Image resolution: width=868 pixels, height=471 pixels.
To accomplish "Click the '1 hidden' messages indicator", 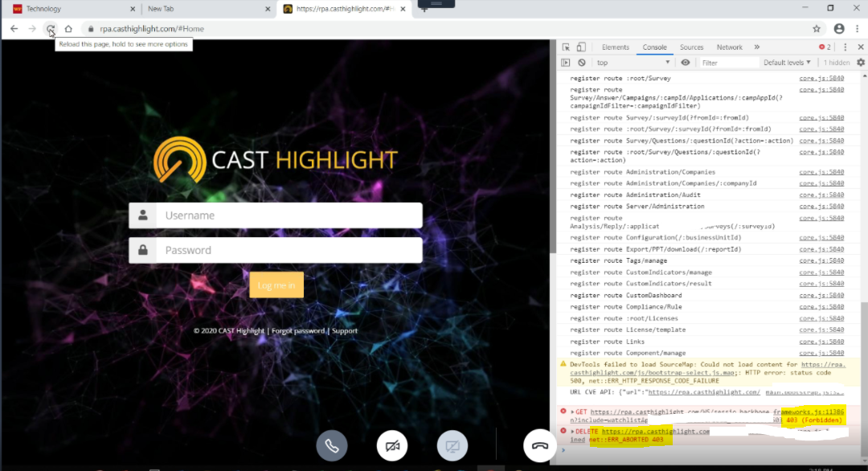I will tap(836, 63).
